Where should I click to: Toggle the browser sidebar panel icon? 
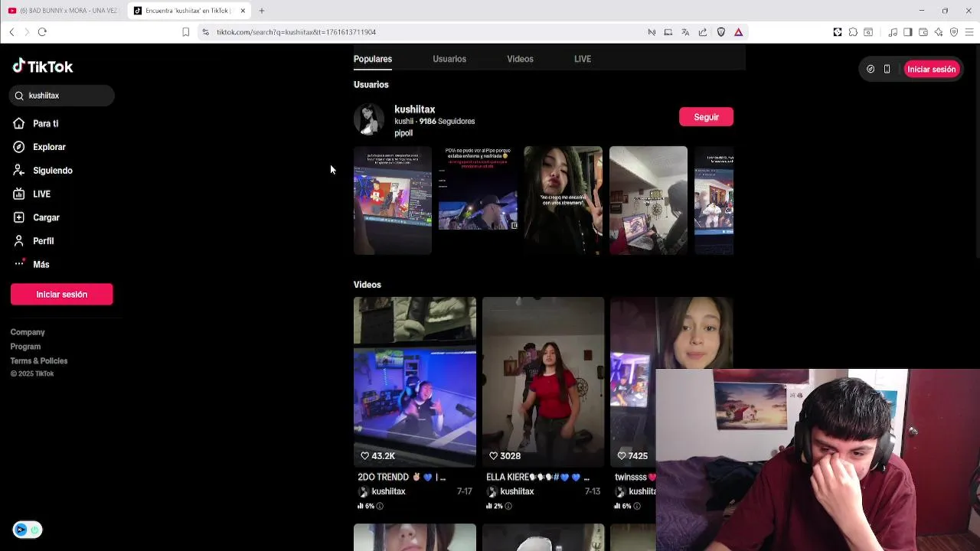coord(907,32)
